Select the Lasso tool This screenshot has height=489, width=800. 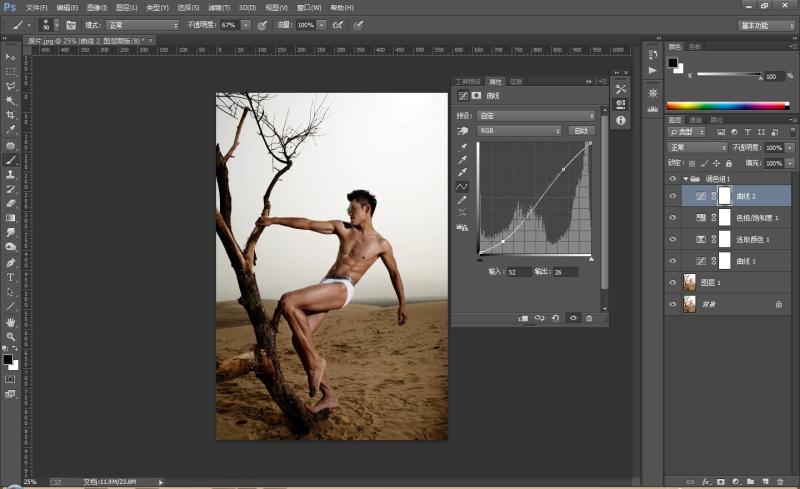[x=10, y=86]
